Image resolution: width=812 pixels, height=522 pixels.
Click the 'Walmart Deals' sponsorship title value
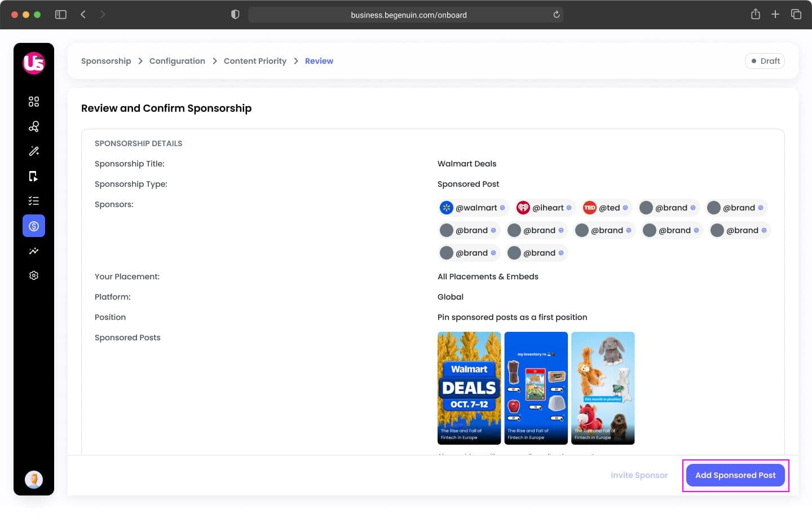[467, 164]
